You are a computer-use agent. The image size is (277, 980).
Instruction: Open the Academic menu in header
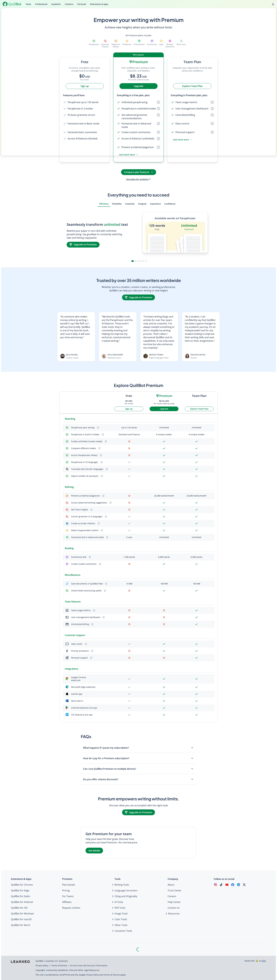coord(56,4)
